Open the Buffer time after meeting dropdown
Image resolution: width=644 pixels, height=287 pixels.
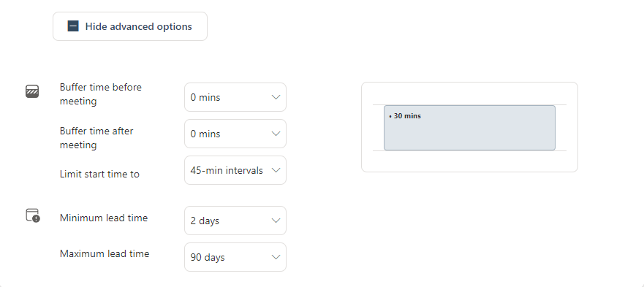point(235,134)
